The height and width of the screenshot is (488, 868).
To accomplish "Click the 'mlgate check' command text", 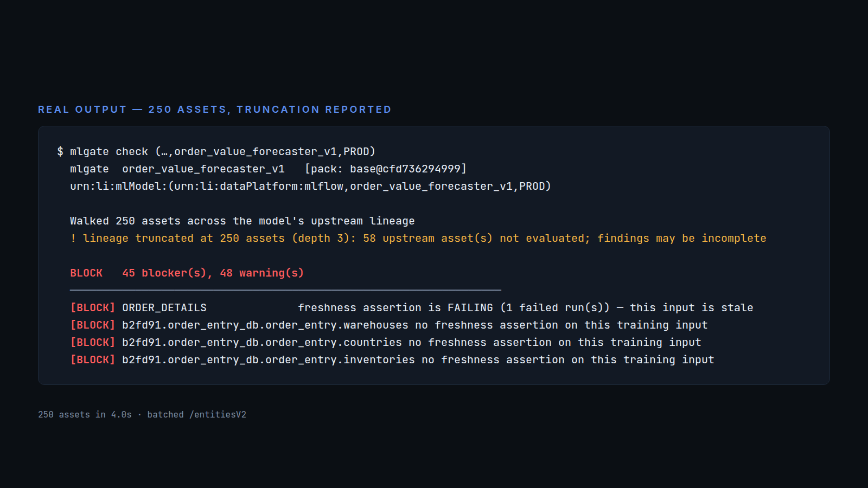I will coord(109,151).
